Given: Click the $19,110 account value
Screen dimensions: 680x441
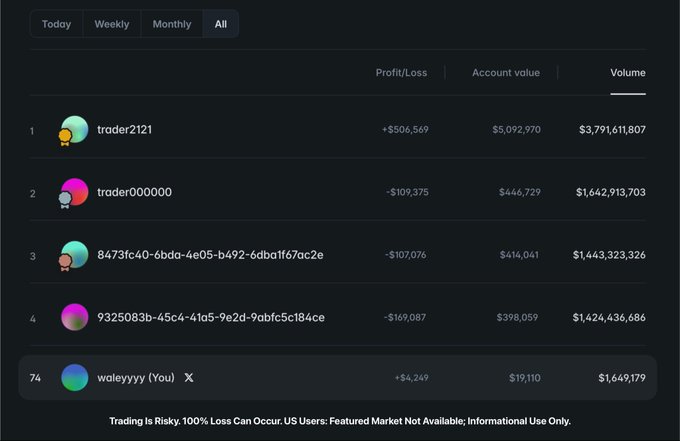Looking at the screenshot, I should coord(525,378).
